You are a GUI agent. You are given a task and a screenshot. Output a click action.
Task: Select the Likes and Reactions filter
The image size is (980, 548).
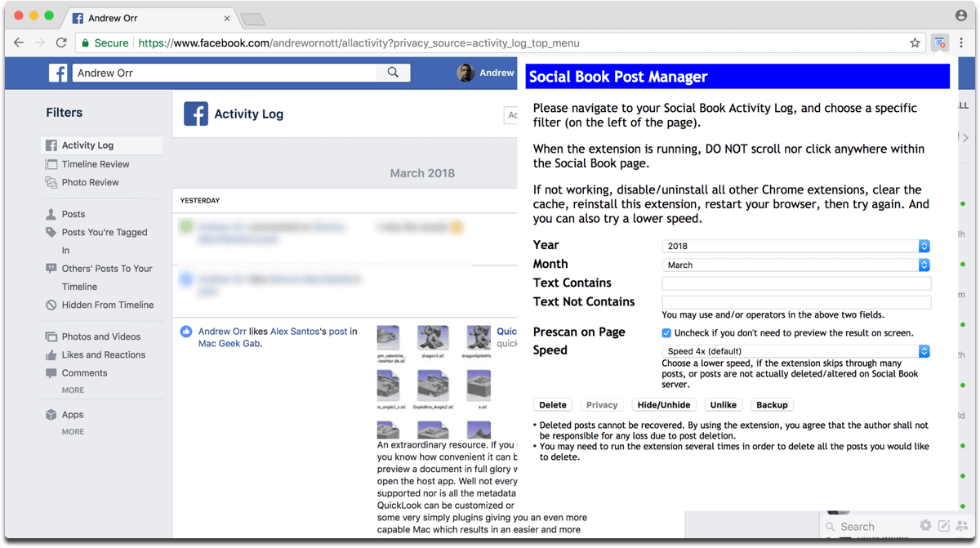click(104, 355)
